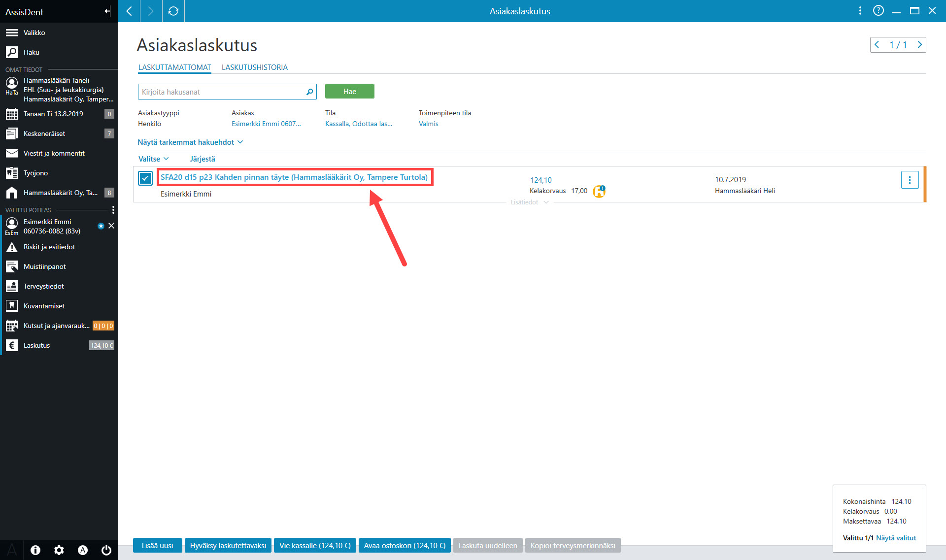Open Terveystiedot health records
This screenshot has height=560, width=946.
59,286
